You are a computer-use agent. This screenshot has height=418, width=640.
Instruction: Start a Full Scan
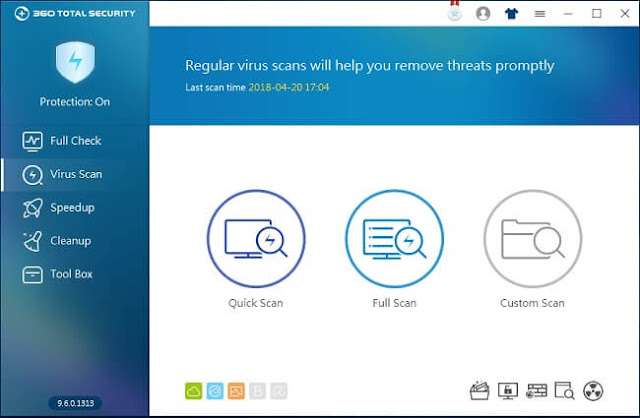pyautogui.click(x=394, y=238)
